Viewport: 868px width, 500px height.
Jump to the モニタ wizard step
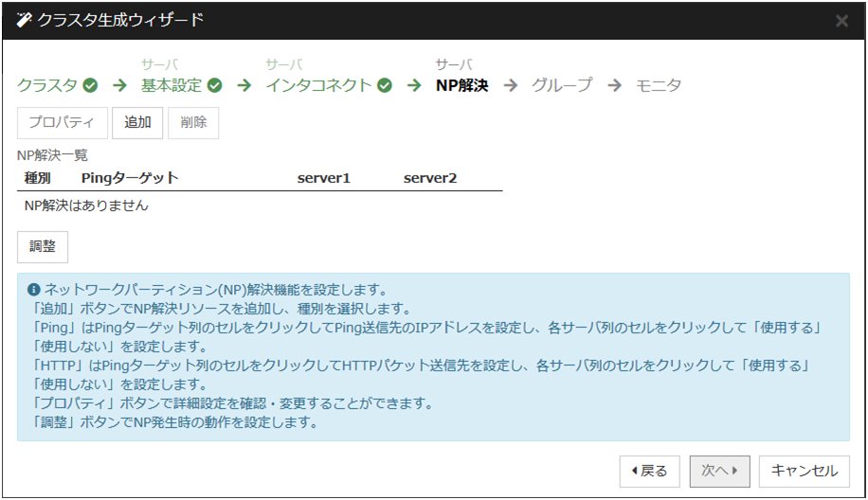[659, 85]
